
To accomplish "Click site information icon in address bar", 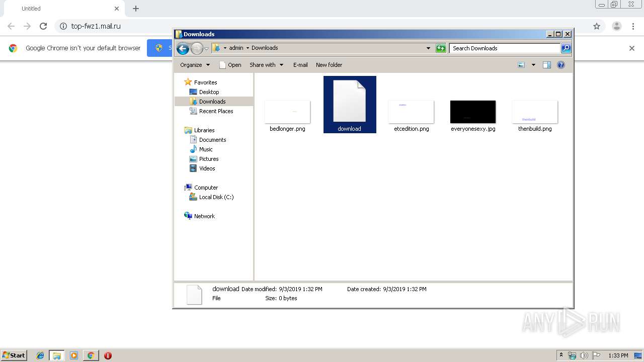I will click(63, 26).
